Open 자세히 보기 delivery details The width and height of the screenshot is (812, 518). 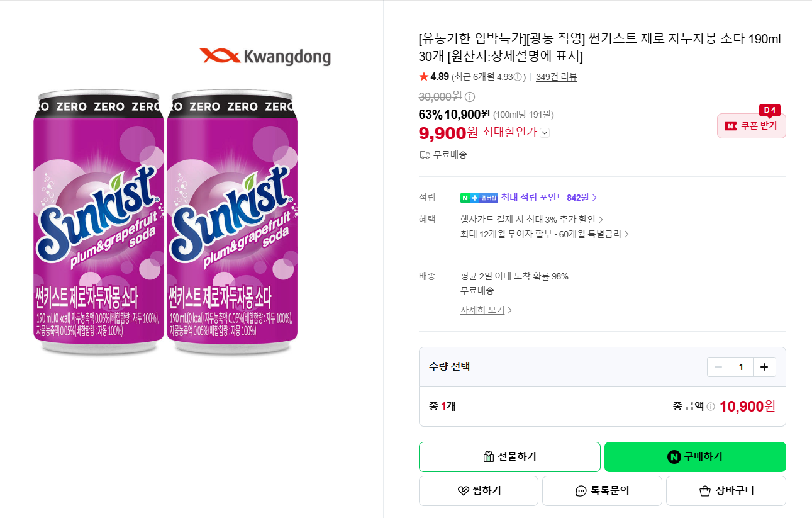(x=486, y=310)
